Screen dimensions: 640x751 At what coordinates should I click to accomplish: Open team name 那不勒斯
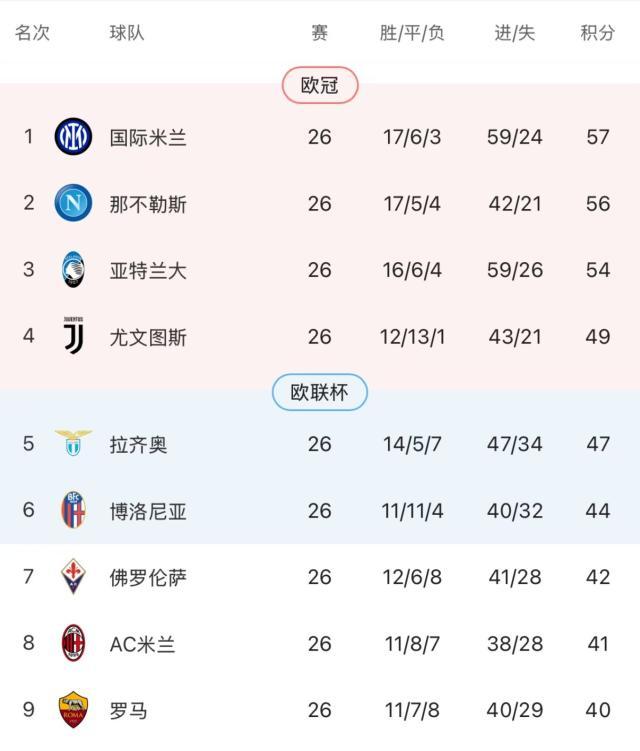point(148,204)
